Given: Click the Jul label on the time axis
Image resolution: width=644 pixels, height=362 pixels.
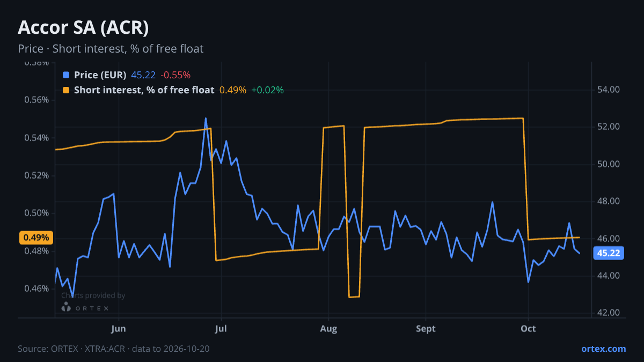Looking at the screenshot, I should tap(221, 328).
